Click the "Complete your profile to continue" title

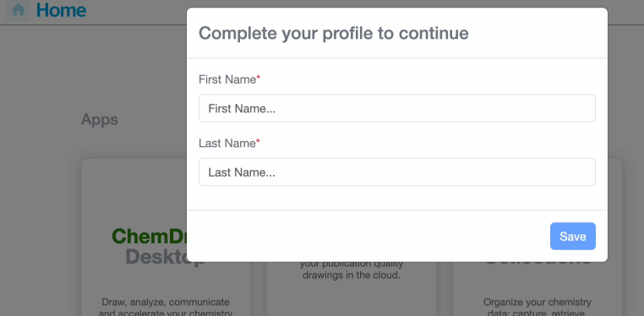coord(334,33)
